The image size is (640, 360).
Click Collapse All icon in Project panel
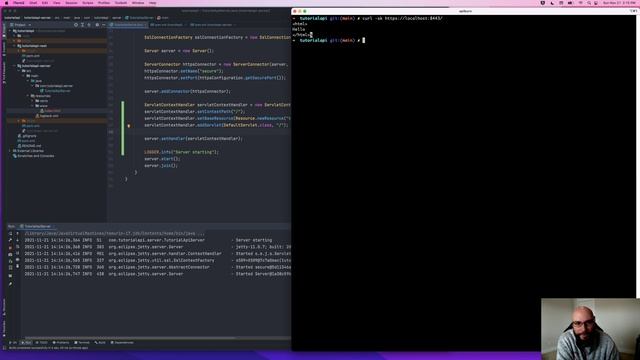(89, 25)
